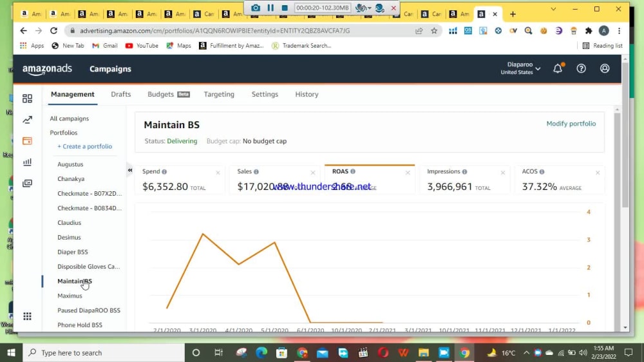644x362 pixels.
Task: Remove the Spend metric card
Action: 218,173
